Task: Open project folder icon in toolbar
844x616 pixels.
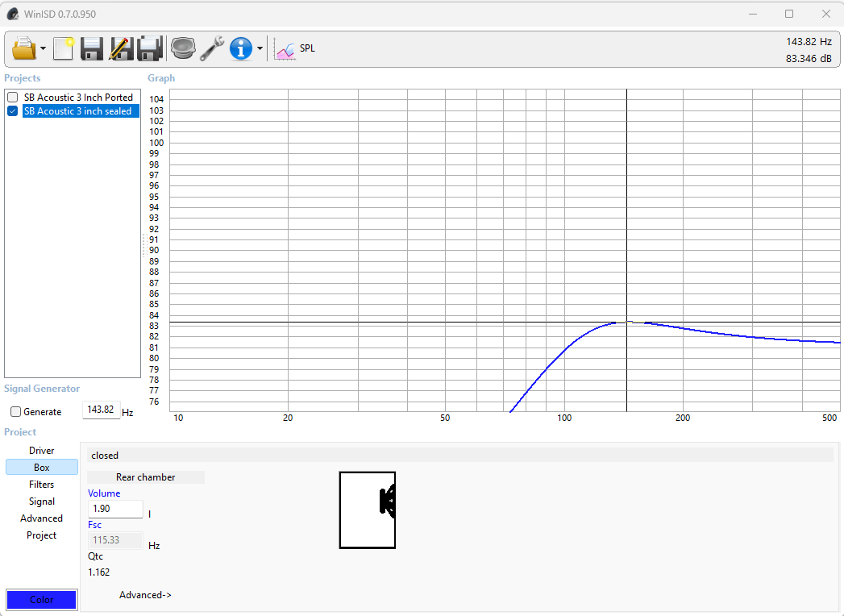Action: (x=23, y=48)
